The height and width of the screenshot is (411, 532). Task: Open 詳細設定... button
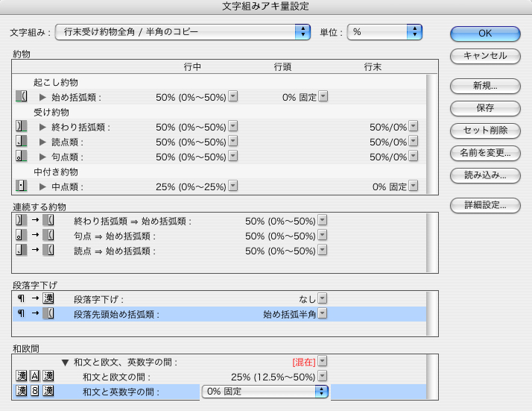pos(485,205)
